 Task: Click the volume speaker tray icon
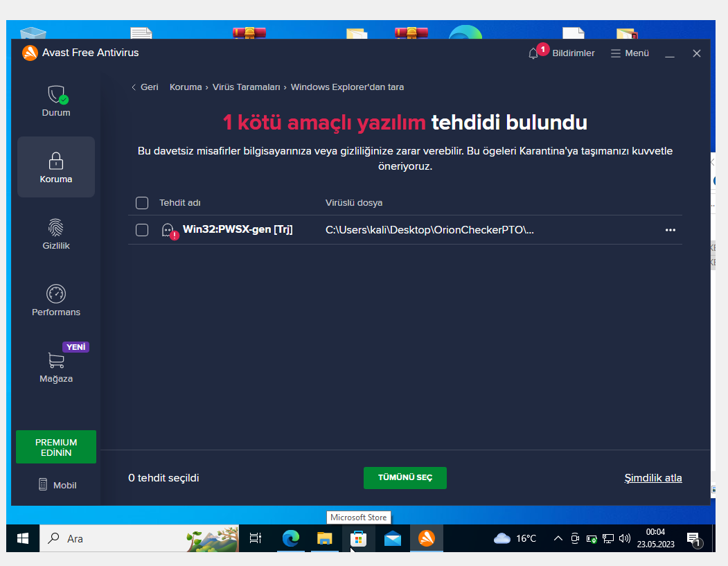tap(625, 538)
